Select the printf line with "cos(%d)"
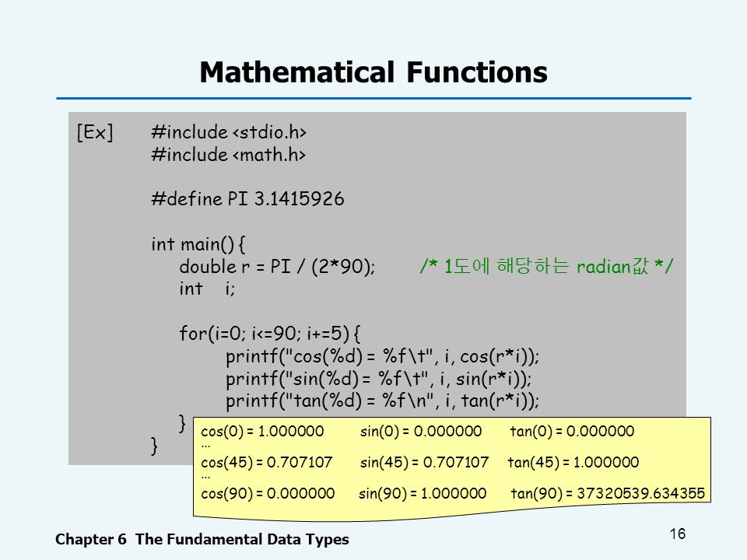Screen dimensions: 747x560 point(383,356)
